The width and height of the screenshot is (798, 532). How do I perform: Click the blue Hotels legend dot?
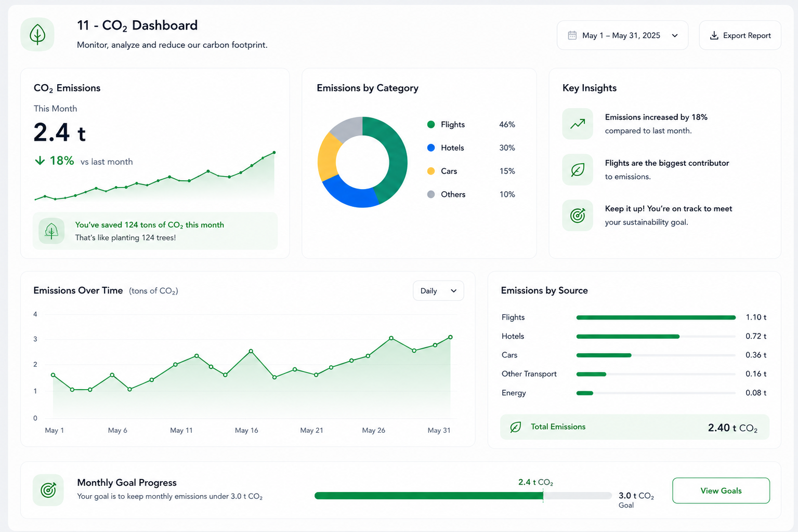click(431, 148)
